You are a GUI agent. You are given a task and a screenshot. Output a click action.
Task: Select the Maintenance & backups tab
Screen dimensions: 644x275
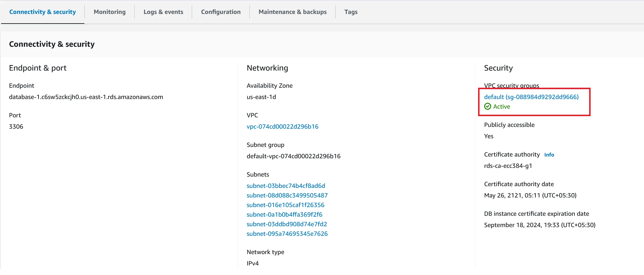click(x=292, y=12)
